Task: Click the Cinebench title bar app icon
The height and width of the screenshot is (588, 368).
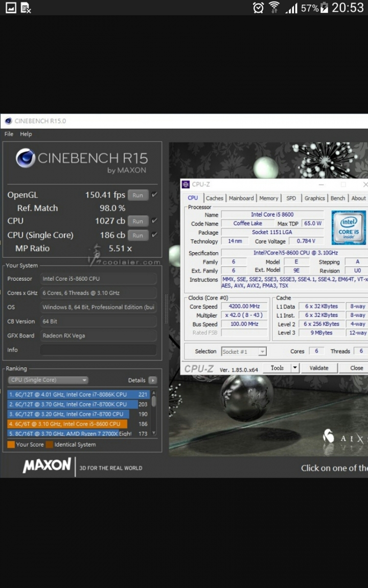Action: point(8,121)
